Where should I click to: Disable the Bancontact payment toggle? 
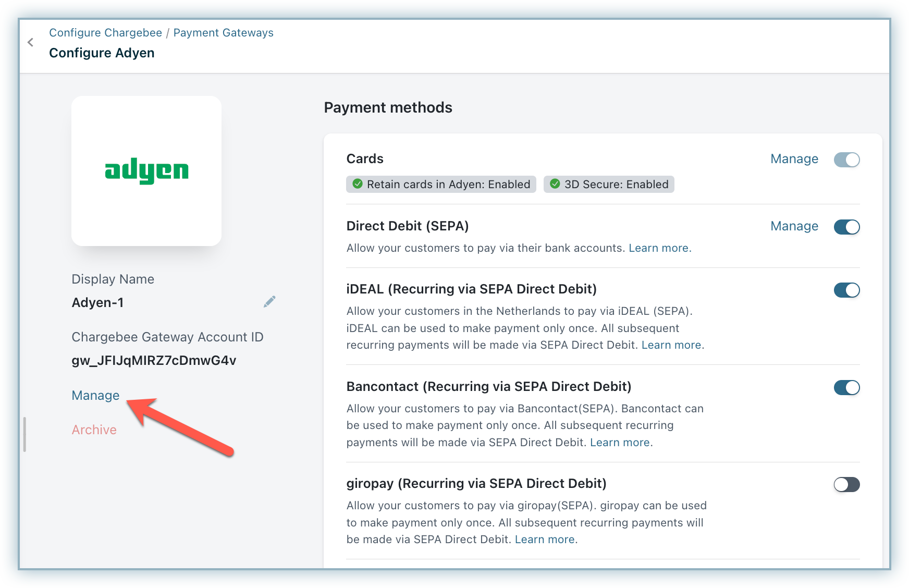click(x=846, y=387)
